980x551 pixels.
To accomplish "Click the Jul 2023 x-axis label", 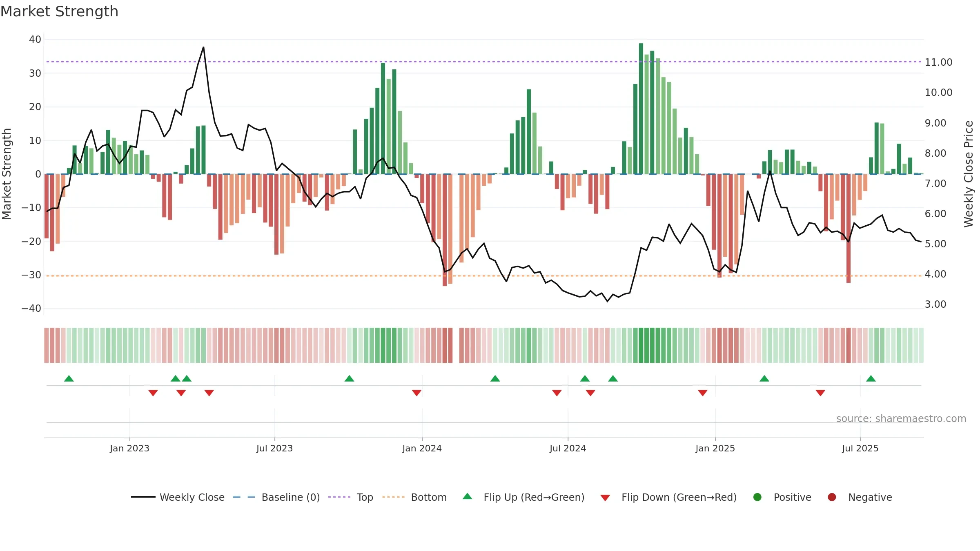I will [274, 448].
